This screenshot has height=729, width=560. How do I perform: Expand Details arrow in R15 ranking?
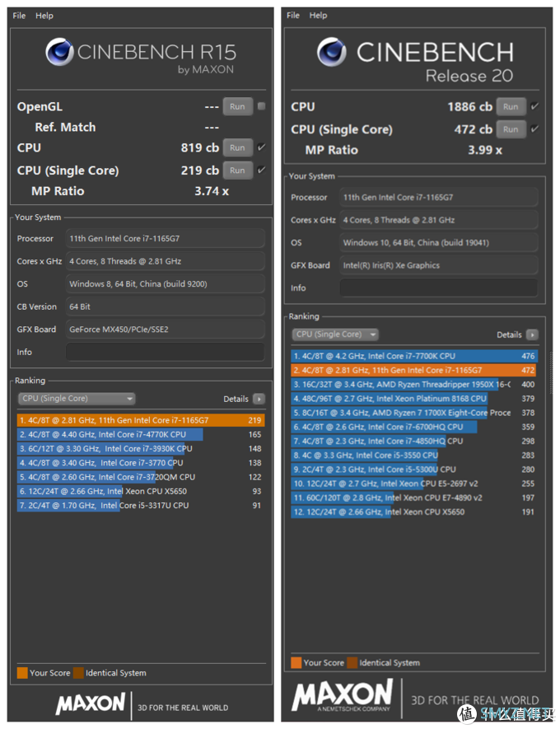259,399
